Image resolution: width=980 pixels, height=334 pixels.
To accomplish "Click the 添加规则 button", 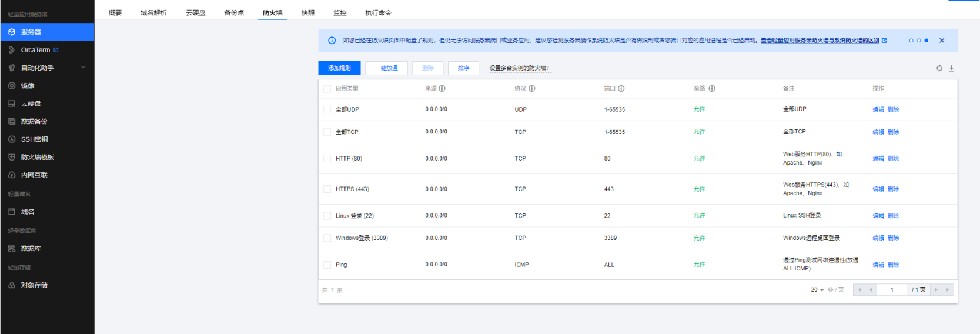I will [x=339, y=68].
